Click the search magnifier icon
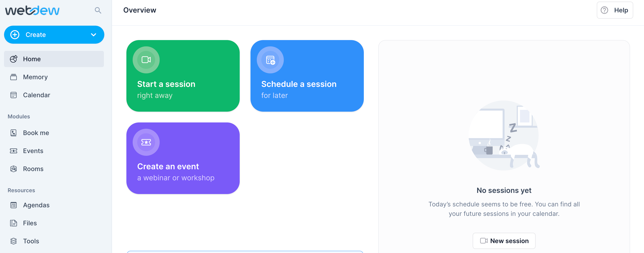This screenshot has width=644, height=253. pyautogui.click(x=98, y=10)
